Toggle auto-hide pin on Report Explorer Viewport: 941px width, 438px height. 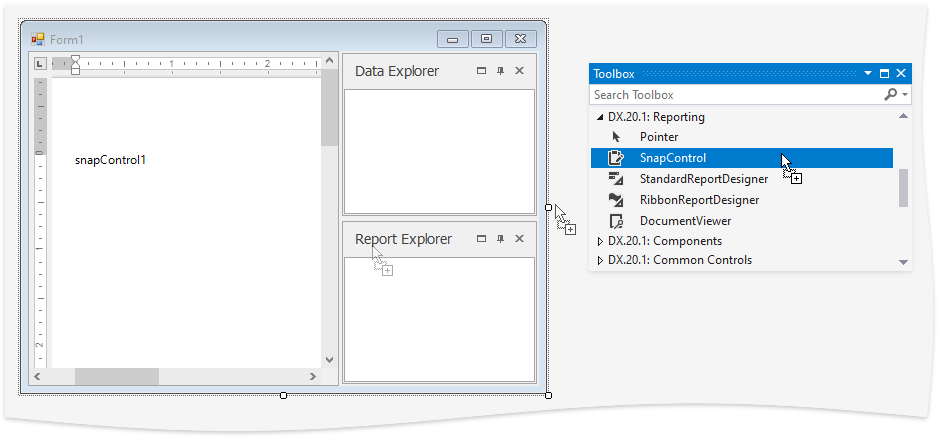pos(500,239)
